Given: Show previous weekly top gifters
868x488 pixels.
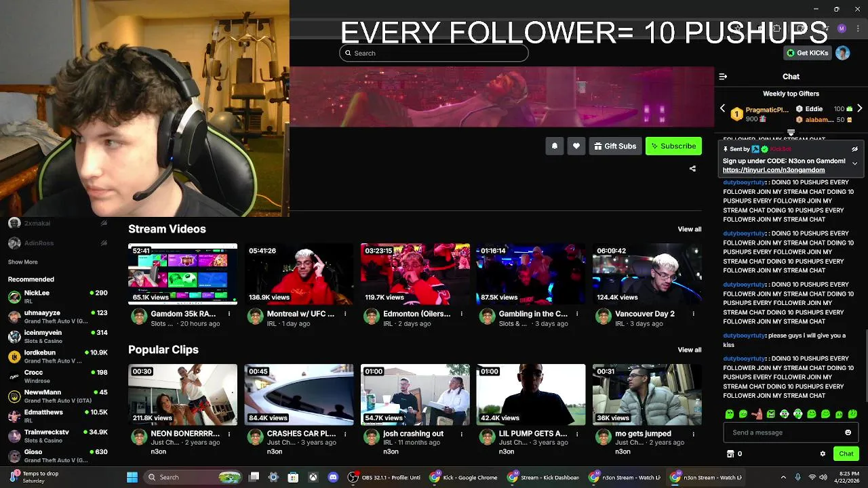Looking at the screenshot, I should click(722, 108).
